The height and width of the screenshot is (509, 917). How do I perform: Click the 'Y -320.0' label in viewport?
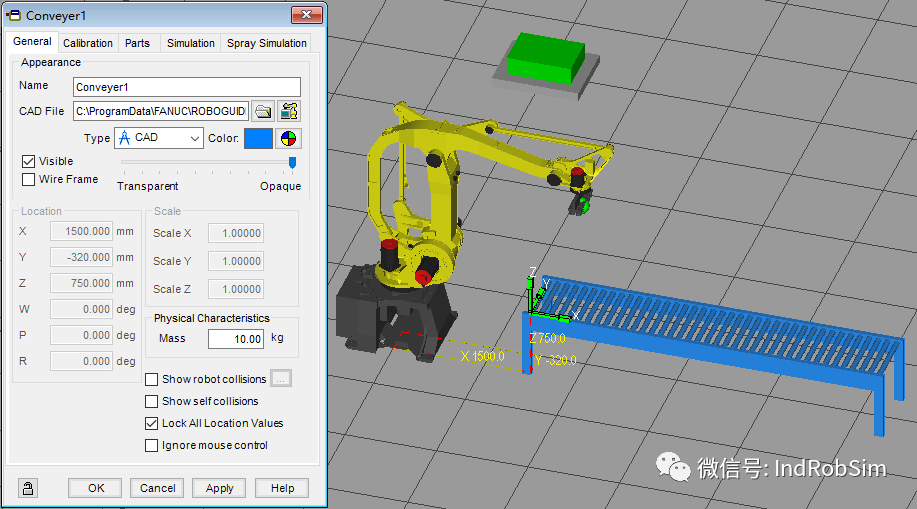point(556,360)
